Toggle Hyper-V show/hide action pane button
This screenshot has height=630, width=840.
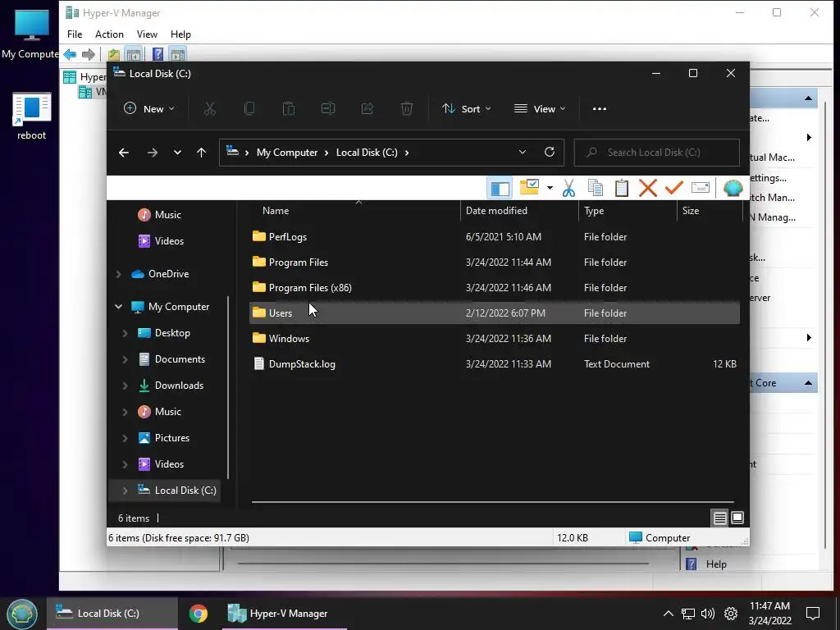tap(178, 54)
